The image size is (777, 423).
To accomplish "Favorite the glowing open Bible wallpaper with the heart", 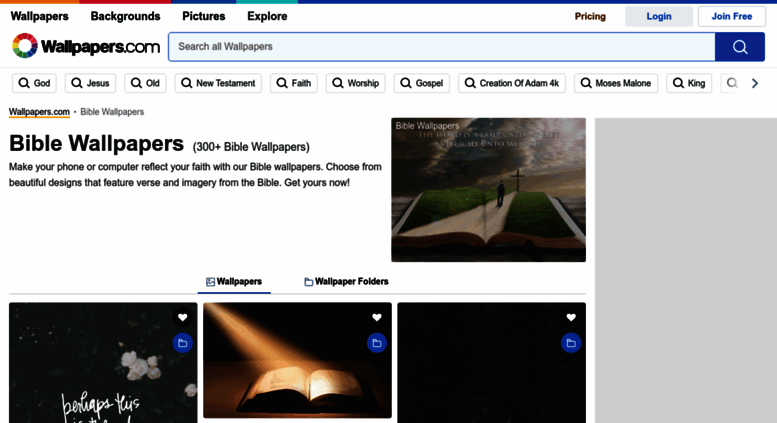I will (x=377, y=317).
